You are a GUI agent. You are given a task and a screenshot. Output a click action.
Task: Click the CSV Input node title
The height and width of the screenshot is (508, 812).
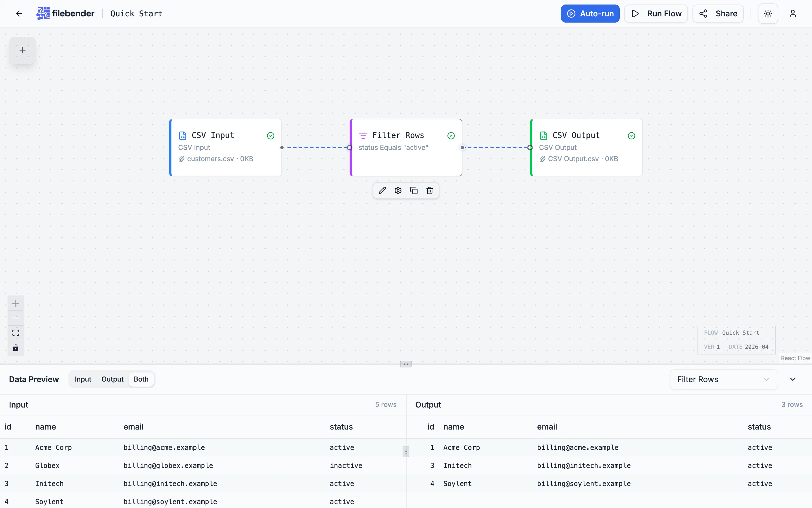point(213,135)
